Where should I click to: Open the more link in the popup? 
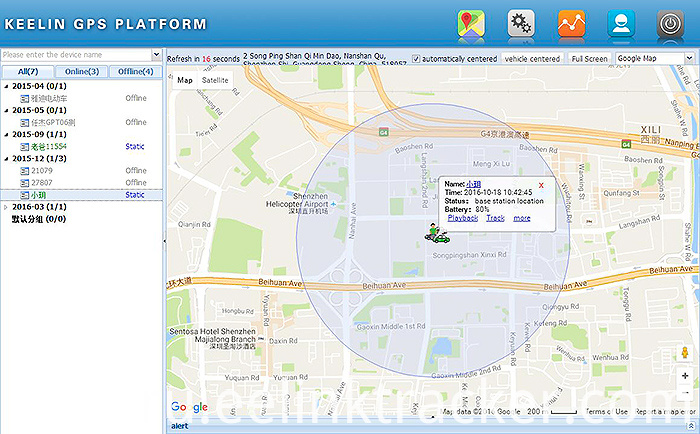(x=522, y=218)
